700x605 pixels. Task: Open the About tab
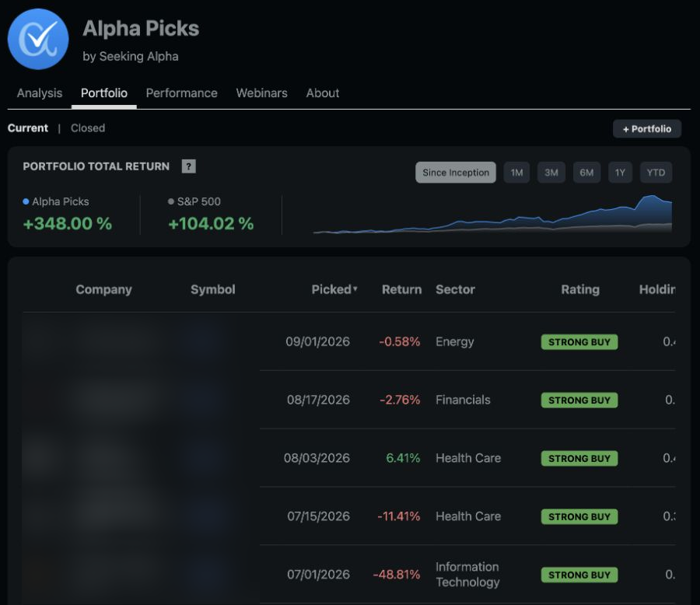click(x=322, y=93)
